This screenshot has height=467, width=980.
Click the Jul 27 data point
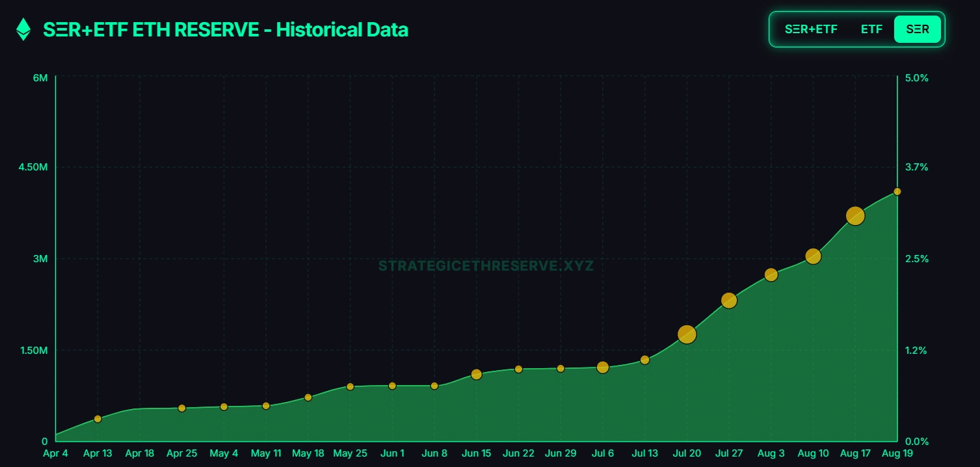pos(729,300)
